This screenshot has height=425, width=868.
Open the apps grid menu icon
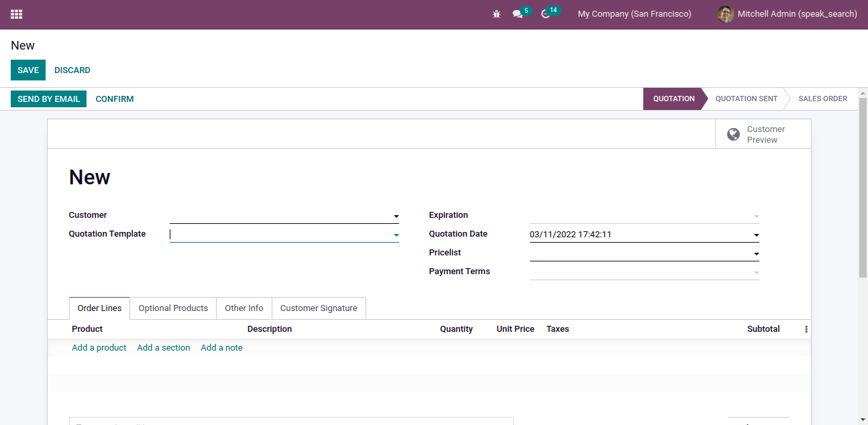[x=16, y=14]
